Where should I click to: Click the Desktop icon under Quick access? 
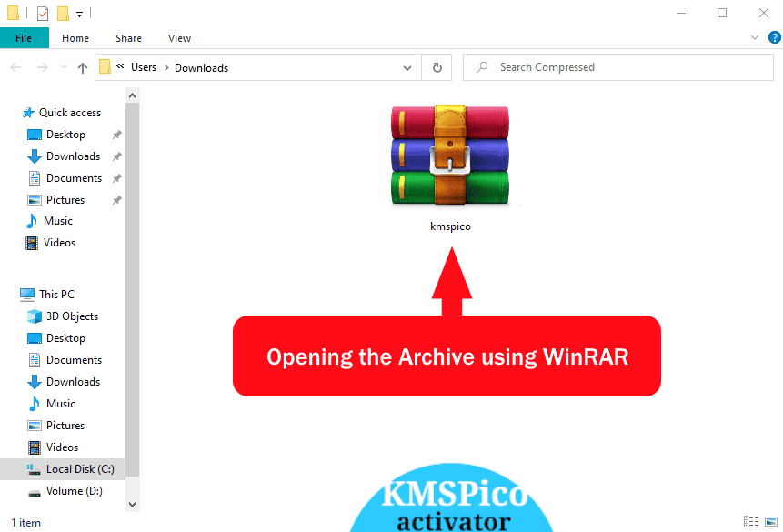point(35,135)
